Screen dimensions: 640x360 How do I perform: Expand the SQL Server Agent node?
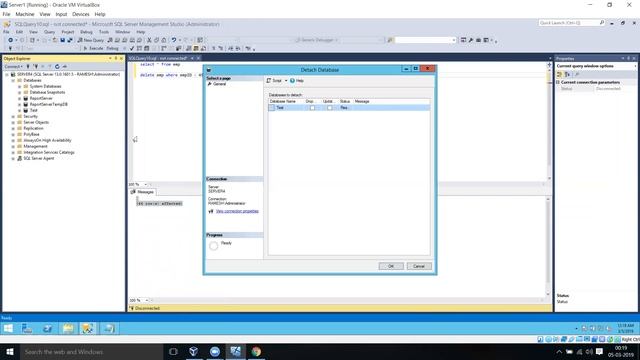(x=13, y=158)
